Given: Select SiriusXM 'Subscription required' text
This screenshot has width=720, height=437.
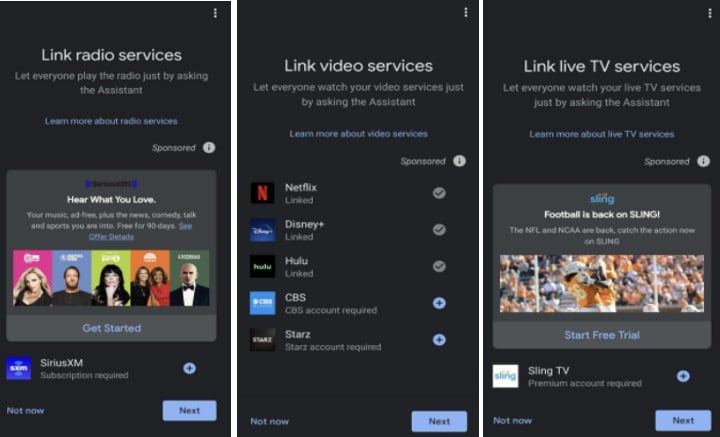Looking at the screenshot, I should [84, 375].
